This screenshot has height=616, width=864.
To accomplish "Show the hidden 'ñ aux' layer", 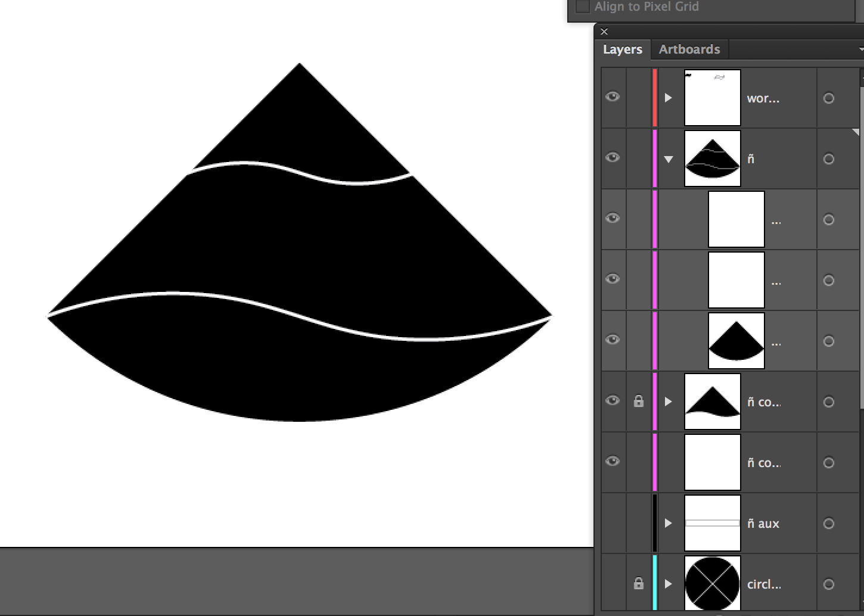I will (x=613, y=523).
